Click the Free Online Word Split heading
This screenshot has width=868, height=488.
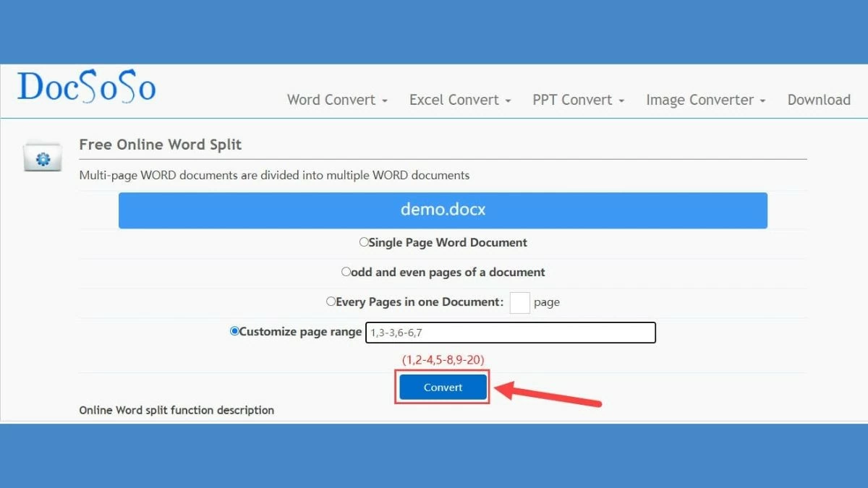(161, 145)
